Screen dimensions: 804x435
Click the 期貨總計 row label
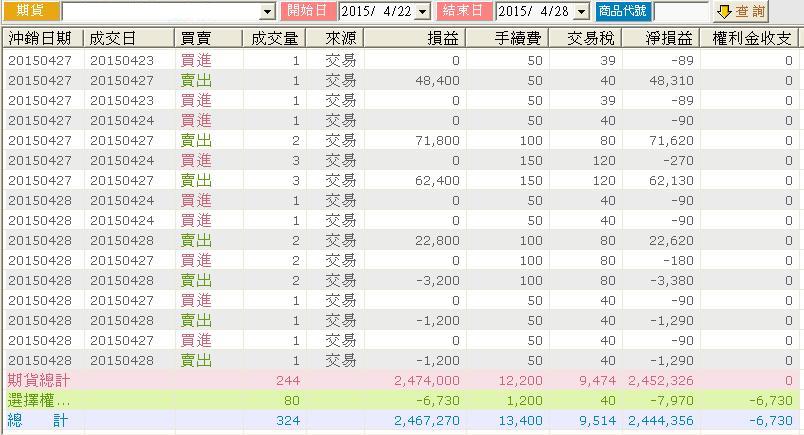pyautogui.click(x=38, y=381)
